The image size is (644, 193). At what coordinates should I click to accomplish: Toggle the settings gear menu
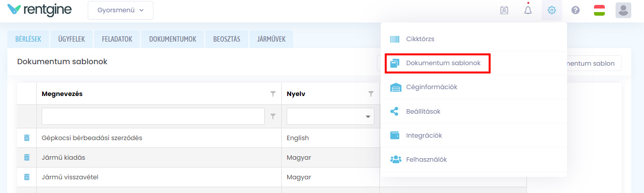click(552, 10)
